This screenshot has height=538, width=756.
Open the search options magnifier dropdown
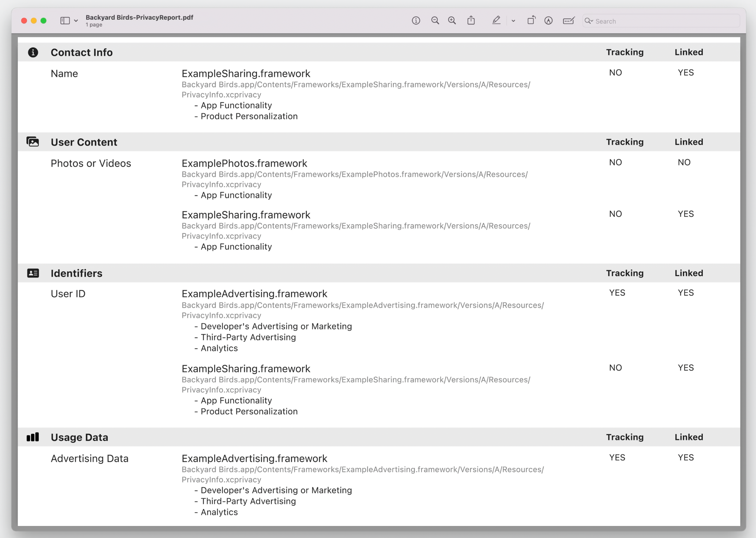tap(589, 21)
